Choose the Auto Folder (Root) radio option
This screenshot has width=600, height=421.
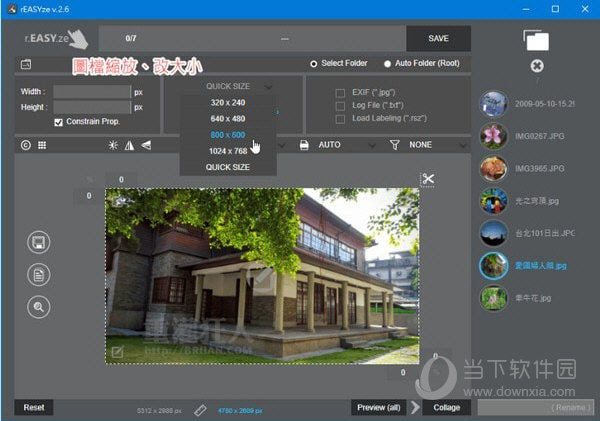388,64
